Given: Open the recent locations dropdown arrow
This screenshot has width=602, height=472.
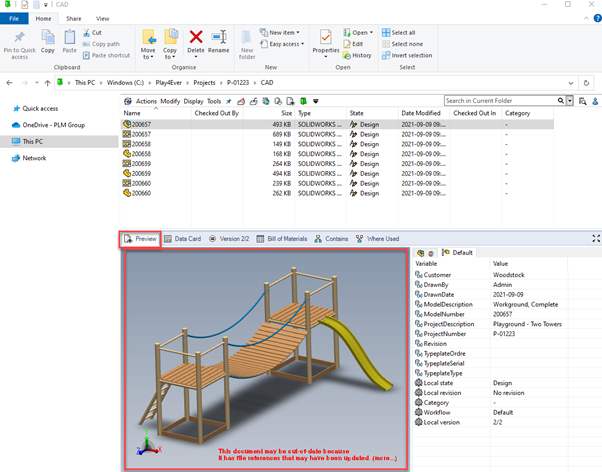Looking at the screenshot, I should point(36,83).
